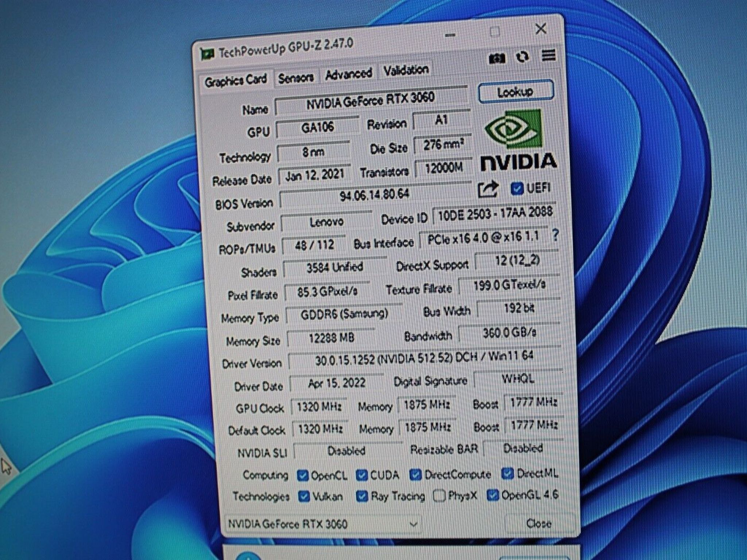The width and height of the screenshot is (747, 560).
Task: Toggle the DirectCompute checkbox
Action: pyautogui.click(x=415, y=474)
